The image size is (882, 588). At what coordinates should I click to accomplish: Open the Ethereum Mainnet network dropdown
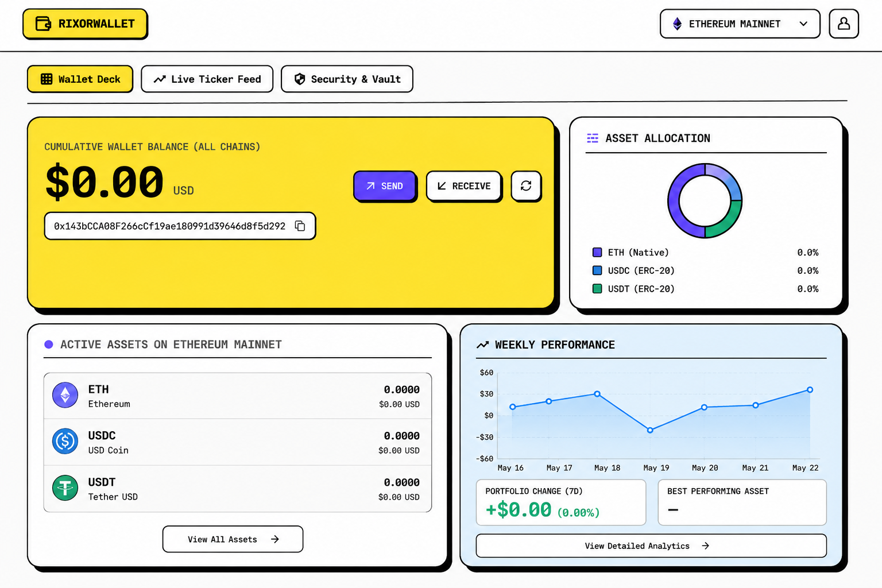[740, 24]
